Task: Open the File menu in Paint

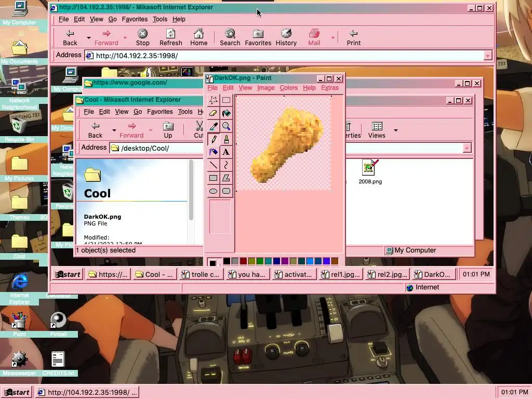Action: (x=212, y=88)
